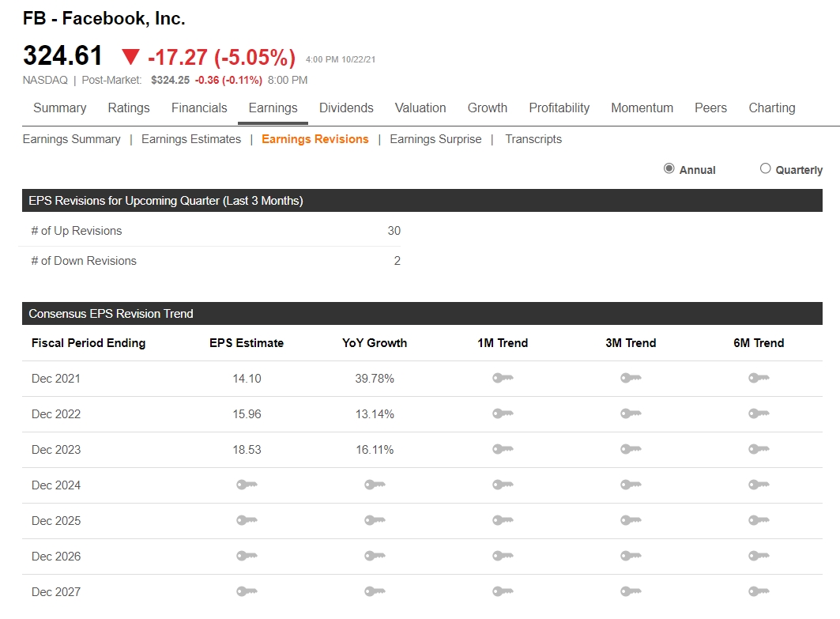Viewport: 840px width, 619px height.
Task: Go to the Dividends tab
Action: 346,108
